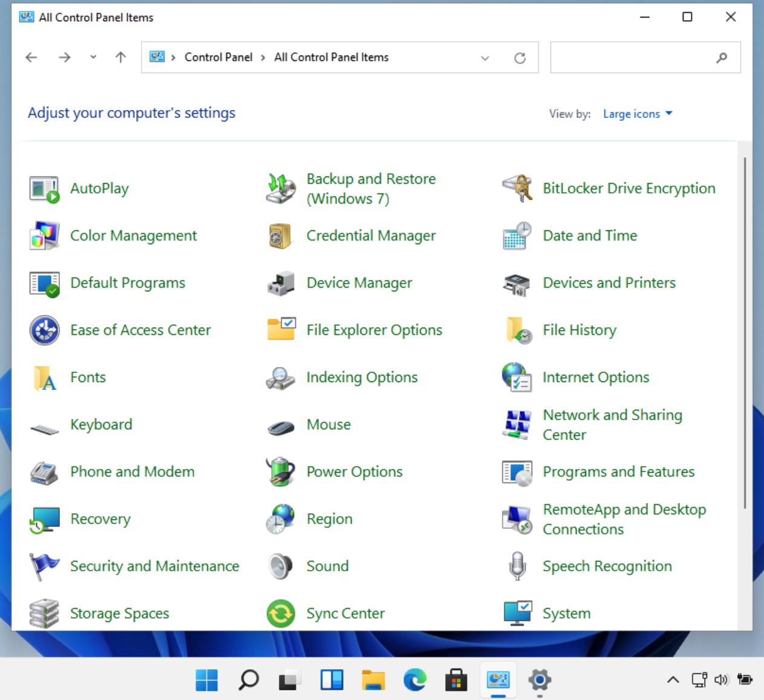Open the Programs and Features link
The height and width of the screenshot is (700, 764).
(x=618, y=472)
